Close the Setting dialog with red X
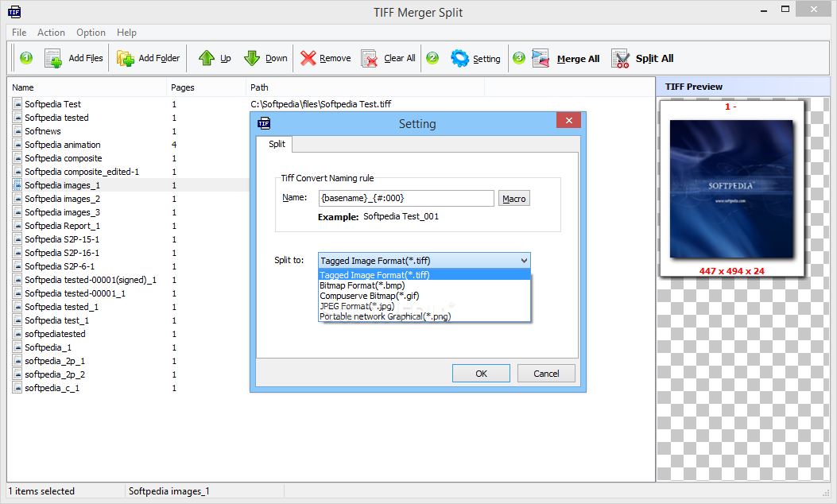Image resolution: width=837 pixels, height=504 pixels. pos(568,120)
